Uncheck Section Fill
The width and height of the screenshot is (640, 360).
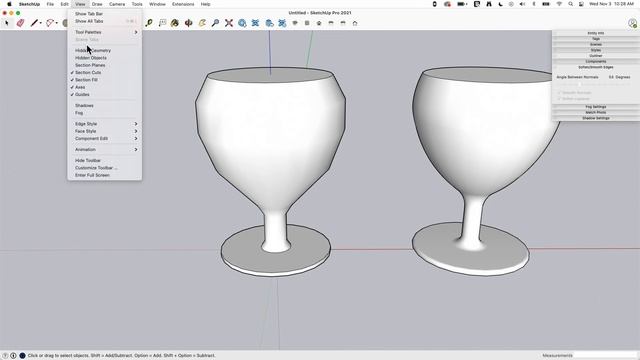[104, 80]
